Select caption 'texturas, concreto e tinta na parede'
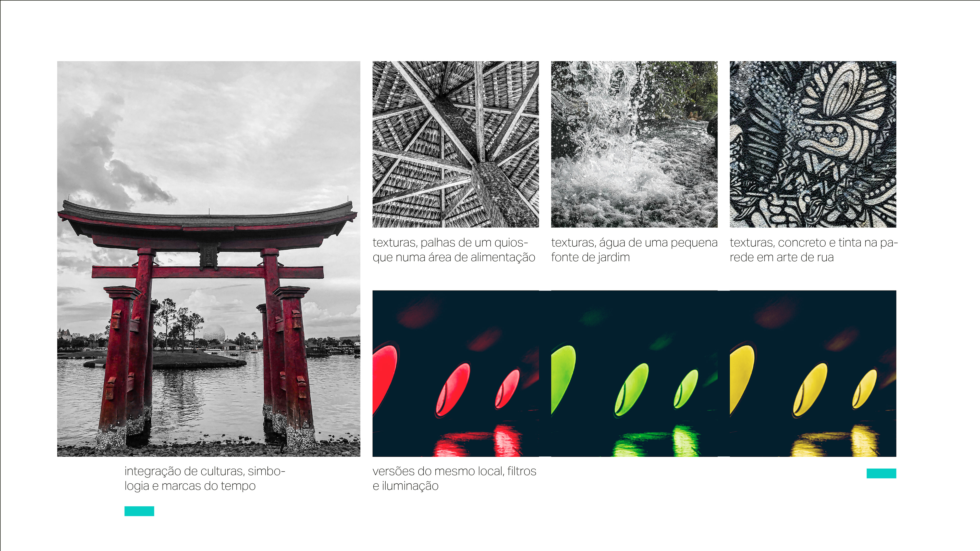The image size is (980, 551). [814, 250]
